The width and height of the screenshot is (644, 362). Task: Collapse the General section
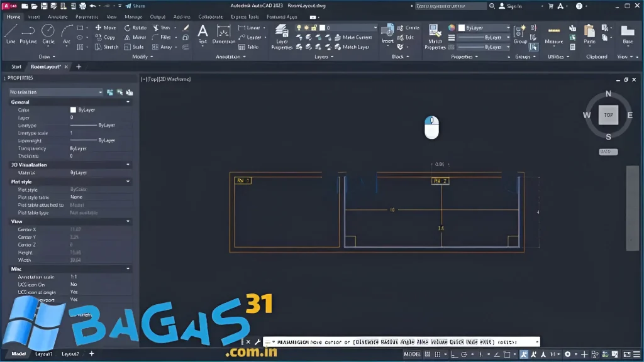[x=128, y=102]
